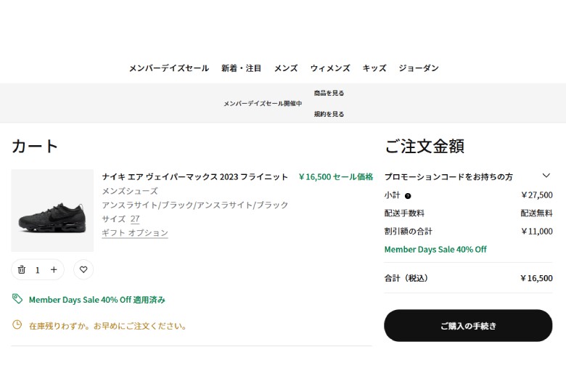Click the 商品を見る link

[329, 93]
